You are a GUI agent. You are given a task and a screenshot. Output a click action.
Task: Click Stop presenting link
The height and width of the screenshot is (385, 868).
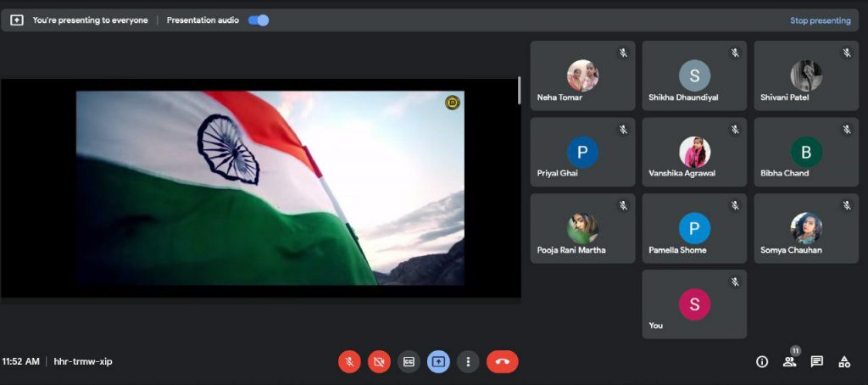click(820, 20)
